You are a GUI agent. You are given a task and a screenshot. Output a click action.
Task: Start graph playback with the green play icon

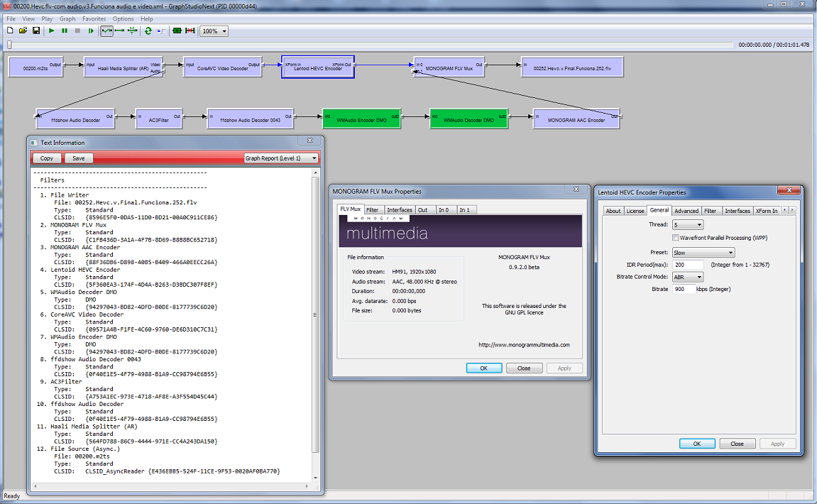(x=52, y=31)
